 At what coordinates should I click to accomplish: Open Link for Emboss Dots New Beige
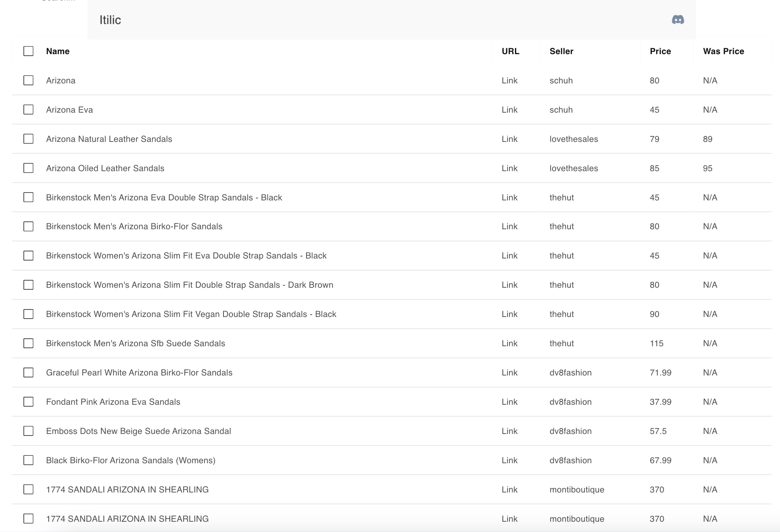click(509, 431)
